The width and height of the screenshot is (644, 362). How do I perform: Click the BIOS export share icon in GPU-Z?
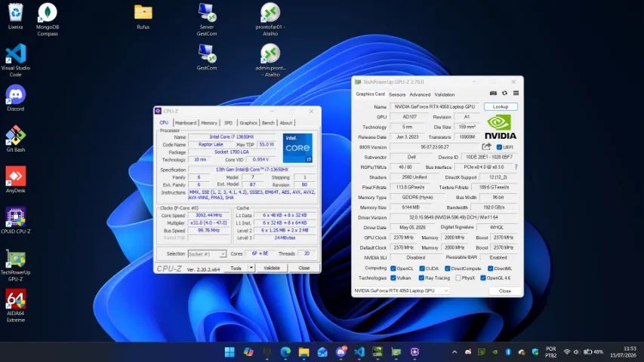[x=486, y=146]
